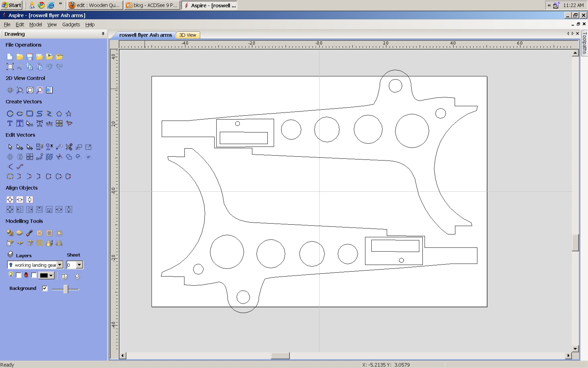The width and height of the screenshot is (588, 368).
Task: Click the Background brightness slider handle
Action: [x=66, y=289]
